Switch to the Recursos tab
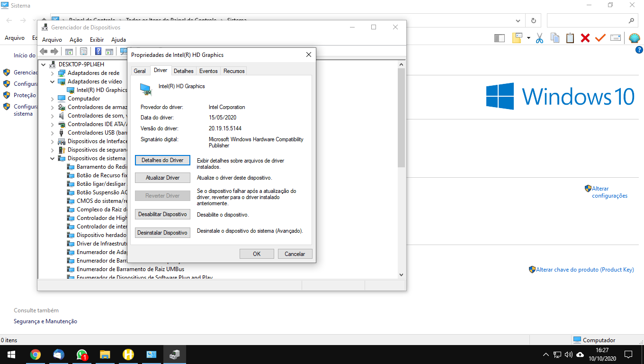Image resolution: width=644 pixels, height=364 pixels. pyautogui.click(x=234, y=71)
